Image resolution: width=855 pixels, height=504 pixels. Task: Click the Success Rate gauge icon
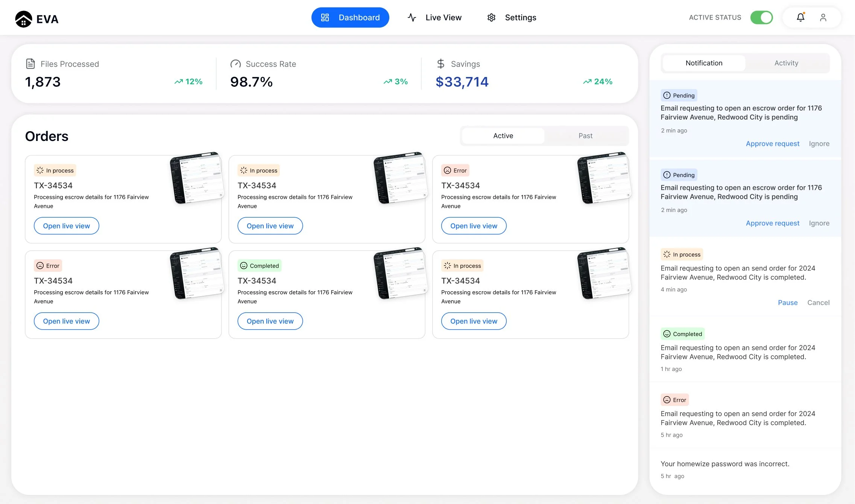click(235, 64)
